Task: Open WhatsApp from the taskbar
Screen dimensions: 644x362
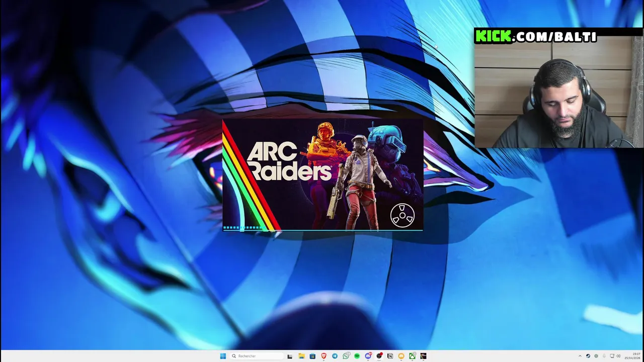Action: click(346, 356)
